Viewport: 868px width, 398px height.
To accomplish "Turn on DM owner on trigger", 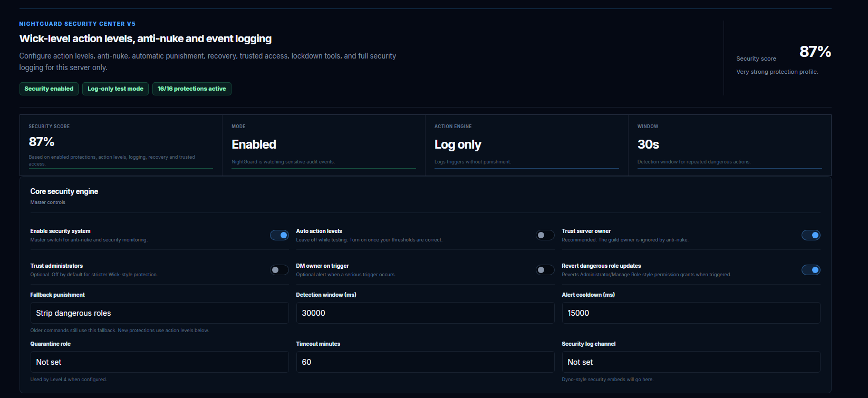I will (545, 270).
